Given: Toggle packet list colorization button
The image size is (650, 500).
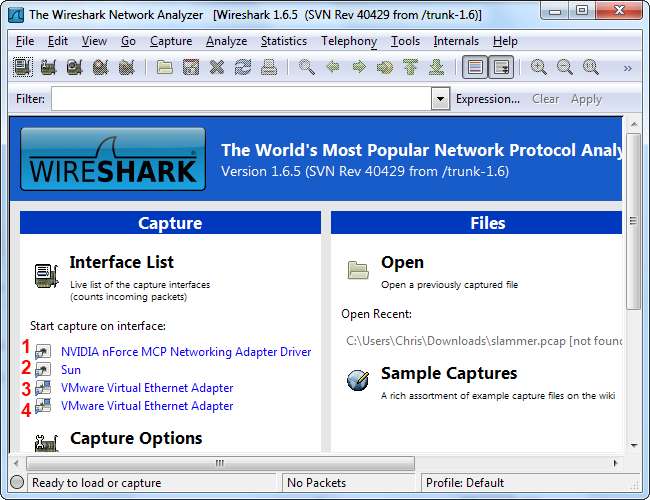Looking at the screenshot, I should point(475,68).
